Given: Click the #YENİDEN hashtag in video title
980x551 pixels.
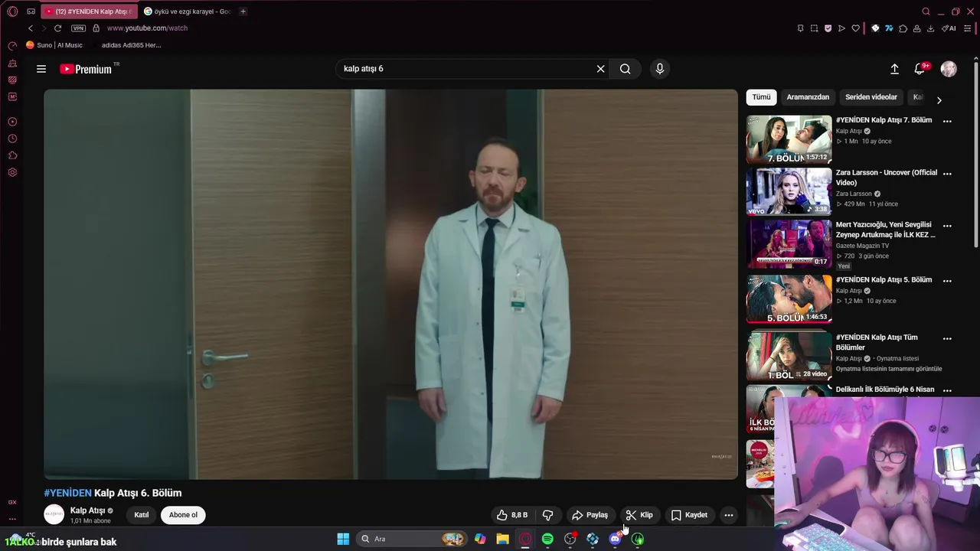Looking at the screenshot, I should click(x=67, y=493).
